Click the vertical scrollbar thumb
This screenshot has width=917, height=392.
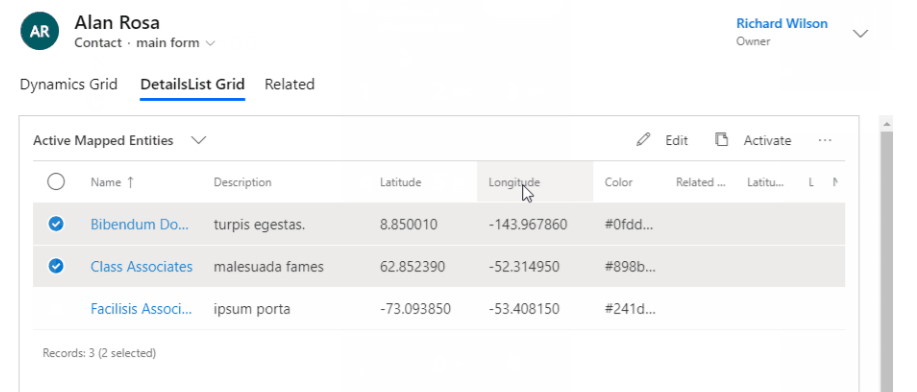point(887,260)
